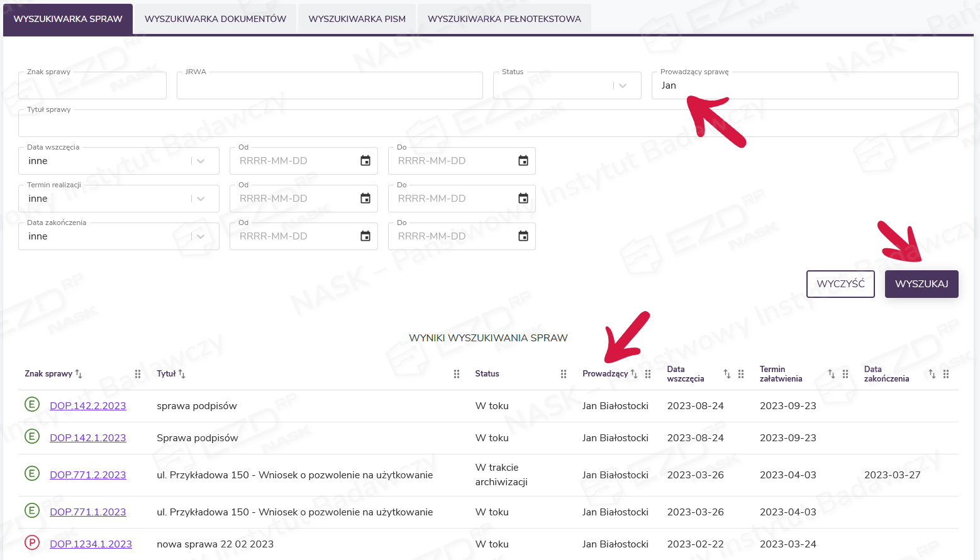Screen dimensions: 980x560
Task: Open calendar picker for Data wszczęcia Od field
Action: tap(365, 161)
